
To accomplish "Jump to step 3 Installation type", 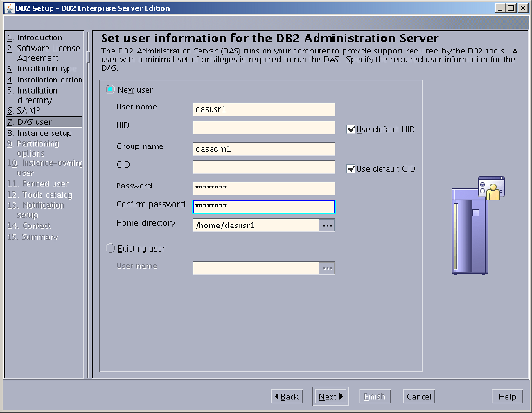I will point(42,69).
